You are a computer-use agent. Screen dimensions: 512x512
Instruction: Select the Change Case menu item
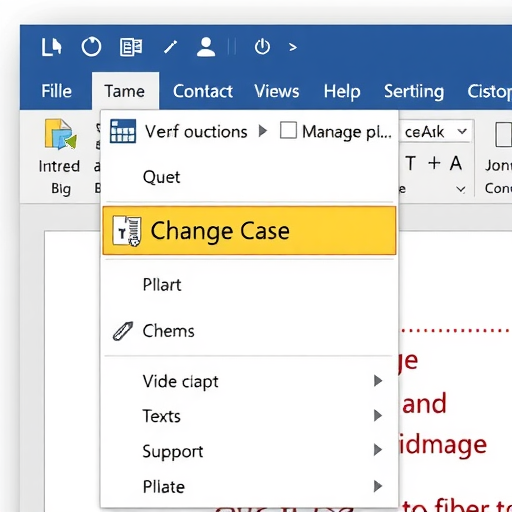click(249, 231)
